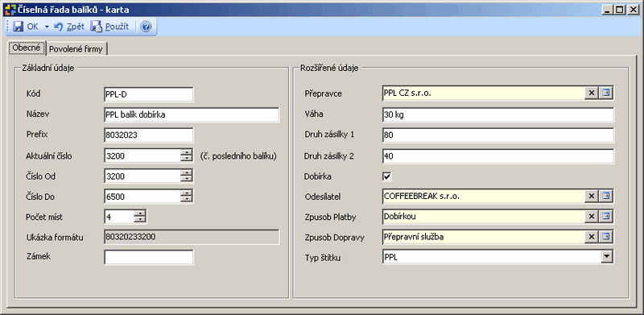The width and height of the screenshot is (644, 315).
Task: Increase the Aktuální číslo spinner value
Action: tap(187, 152)
